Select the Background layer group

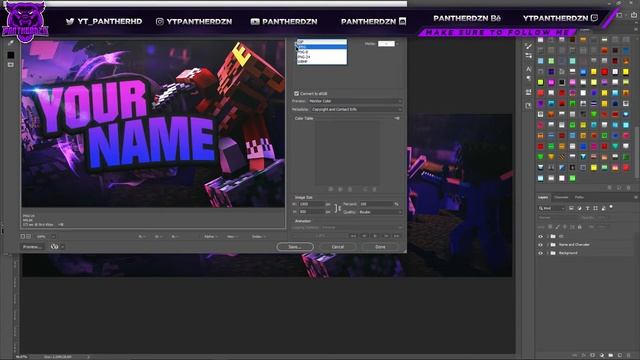568,253
